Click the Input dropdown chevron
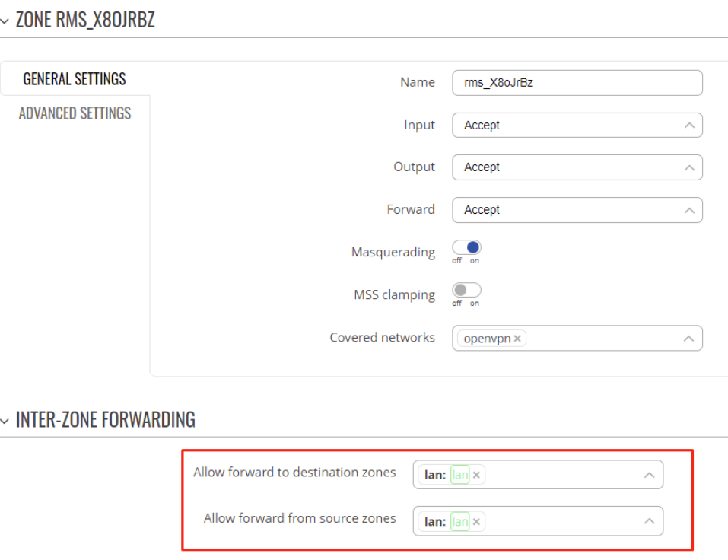Viewport: 728px width, 560px height. point(689,126)
